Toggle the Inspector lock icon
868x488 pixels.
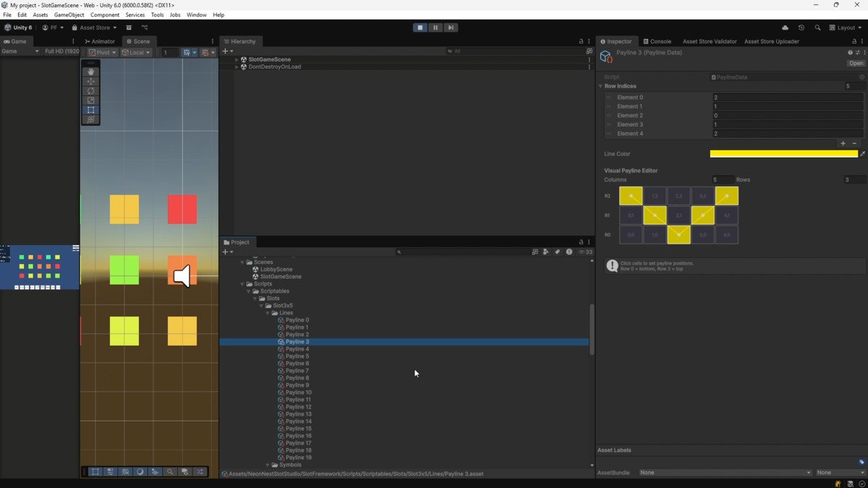[854, 41]
